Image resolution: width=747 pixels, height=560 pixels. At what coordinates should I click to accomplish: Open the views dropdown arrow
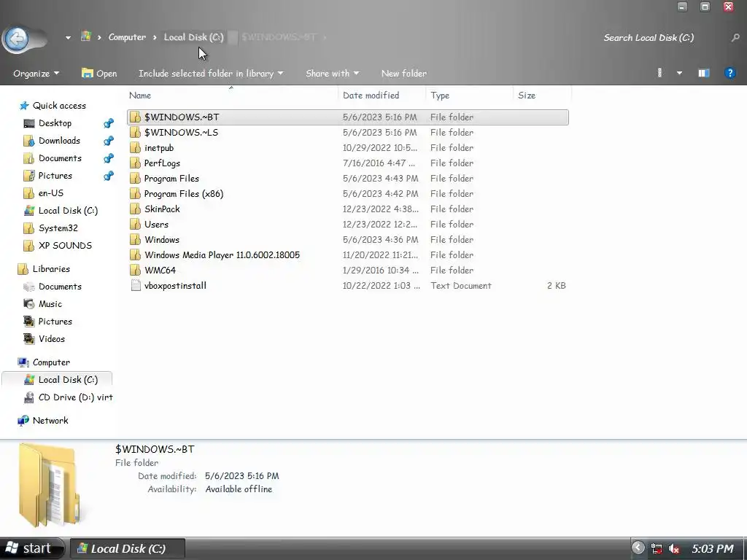[x=679, y=74]
